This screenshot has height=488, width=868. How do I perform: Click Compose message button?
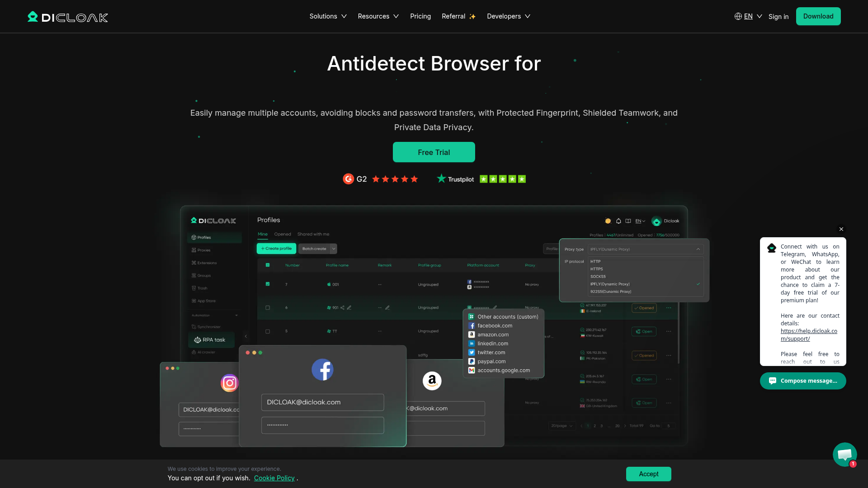(x=803, y=381)
